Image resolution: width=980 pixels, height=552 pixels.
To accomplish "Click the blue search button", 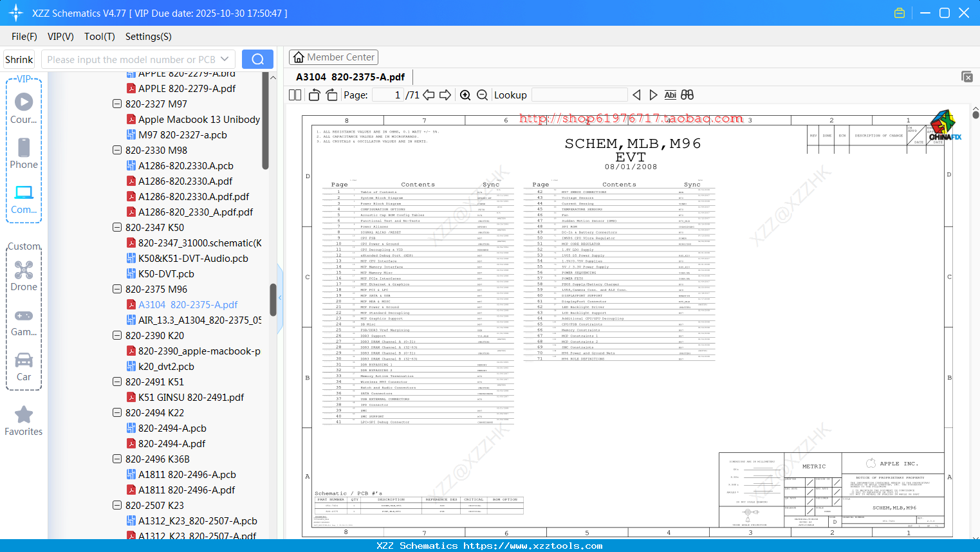I will coord(257,59).
